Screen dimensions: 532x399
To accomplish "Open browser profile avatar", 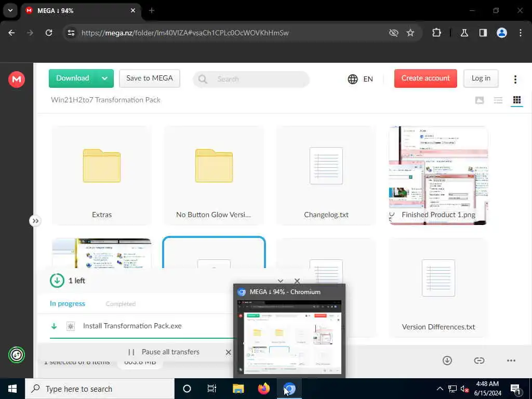I will (x=502, y=33).
